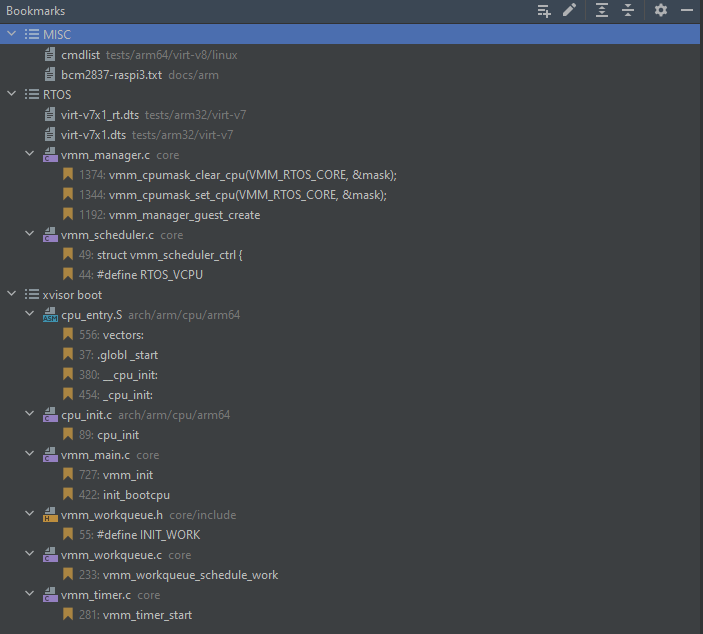Collapse the RTOS bookmark list

[x=11, y=95]
